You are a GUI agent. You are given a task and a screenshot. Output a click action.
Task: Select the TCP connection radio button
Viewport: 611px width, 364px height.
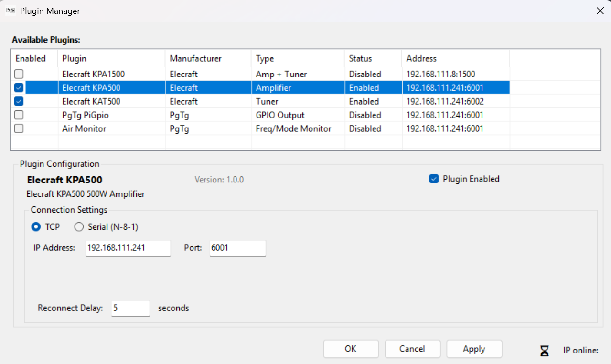(x=36, y=227)
